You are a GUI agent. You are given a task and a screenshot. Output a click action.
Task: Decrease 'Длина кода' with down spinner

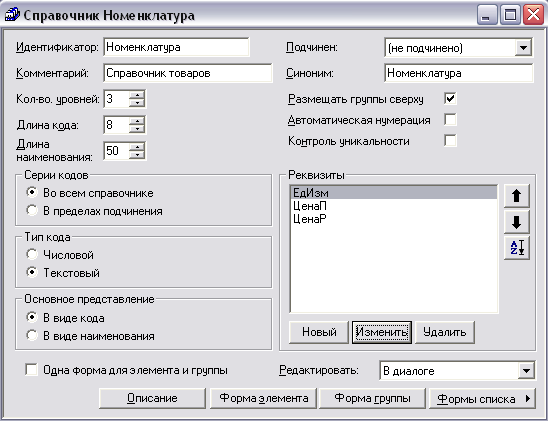[x=137, y=129]
